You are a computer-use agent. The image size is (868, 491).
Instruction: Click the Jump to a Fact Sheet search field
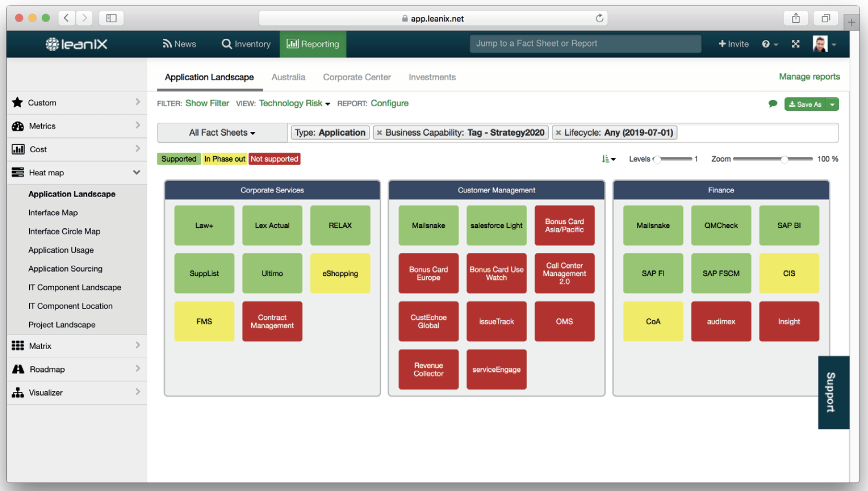tap(585, 43)
